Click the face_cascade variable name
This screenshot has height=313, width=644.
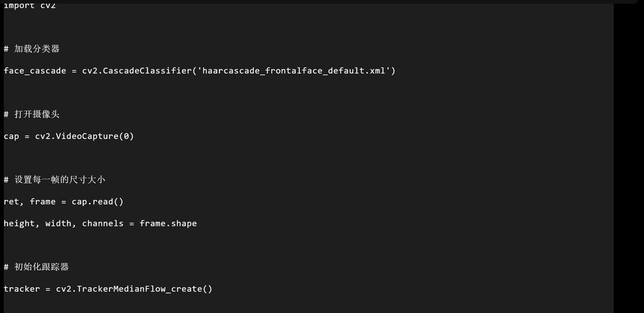click(x=35, y=71)
